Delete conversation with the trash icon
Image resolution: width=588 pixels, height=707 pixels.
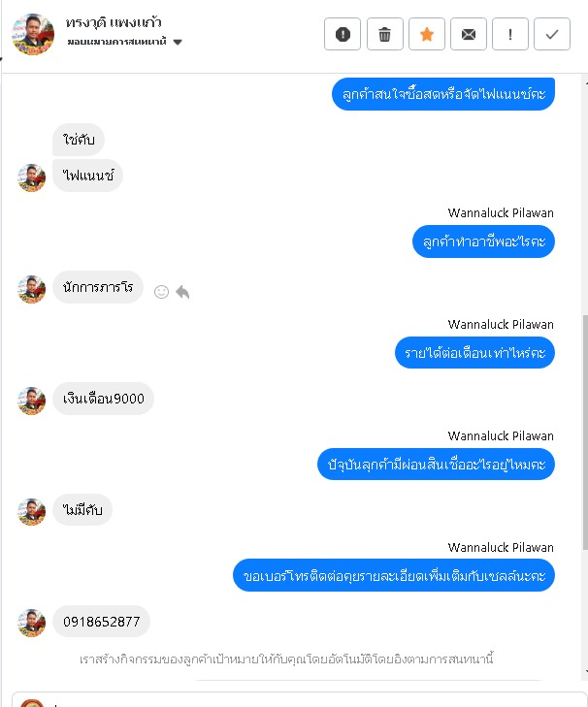pos(384,34)
